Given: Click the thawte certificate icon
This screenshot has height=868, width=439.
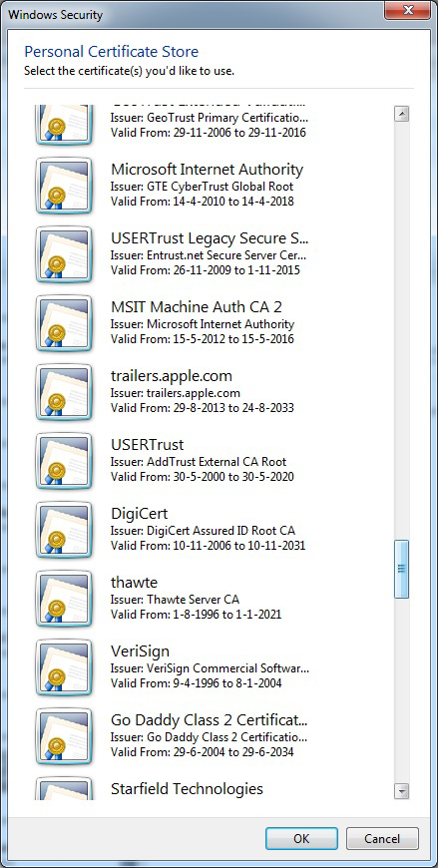Looking at the screenshot, I should [64, 599].
